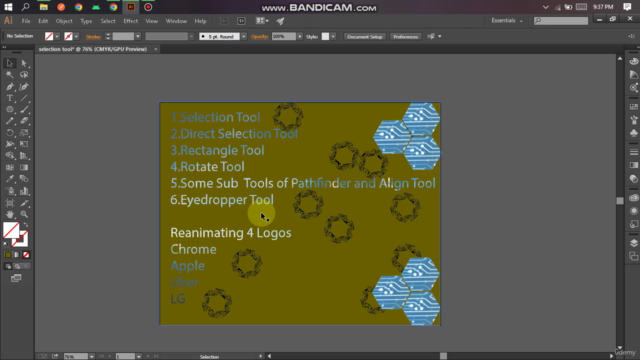The width and height of the screenshot is (640, 360).
Task: Click the Style swatch in control bar
Action: (325, 37)
